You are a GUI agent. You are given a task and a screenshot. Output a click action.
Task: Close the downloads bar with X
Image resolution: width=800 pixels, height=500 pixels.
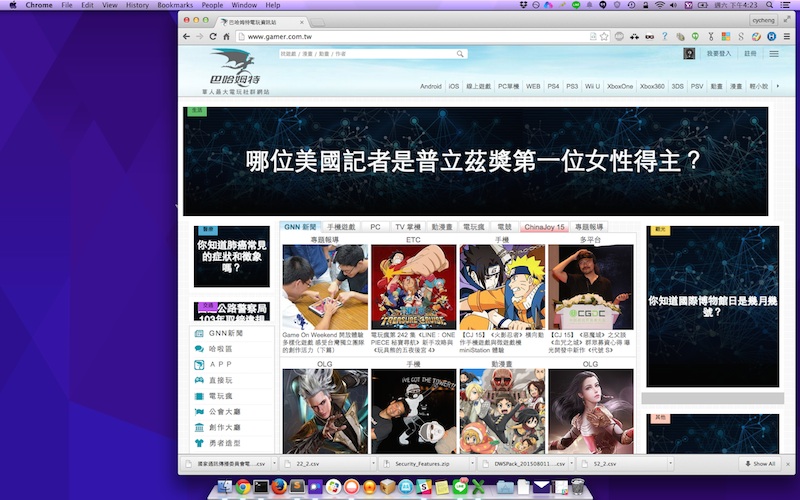pos(788,464)
